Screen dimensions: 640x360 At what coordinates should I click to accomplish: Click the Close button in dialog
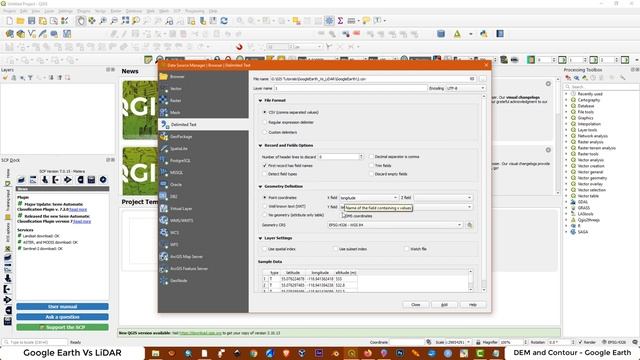[x=416, y=305]
